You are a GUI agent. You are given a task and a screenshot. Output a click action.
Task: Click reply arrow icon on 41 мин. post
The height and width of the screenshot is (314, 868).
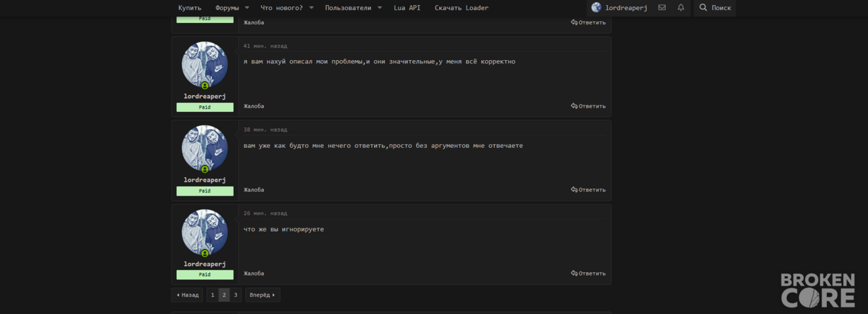[574, 106]
